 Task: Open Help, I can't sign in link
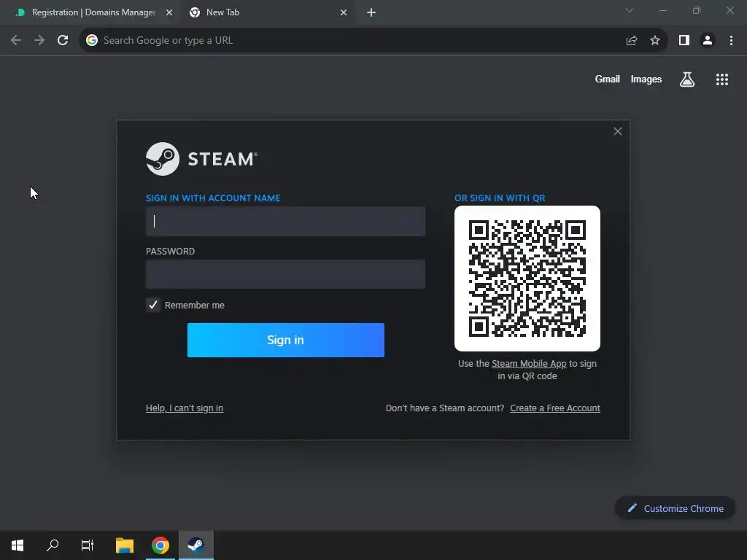click(185, 408)
